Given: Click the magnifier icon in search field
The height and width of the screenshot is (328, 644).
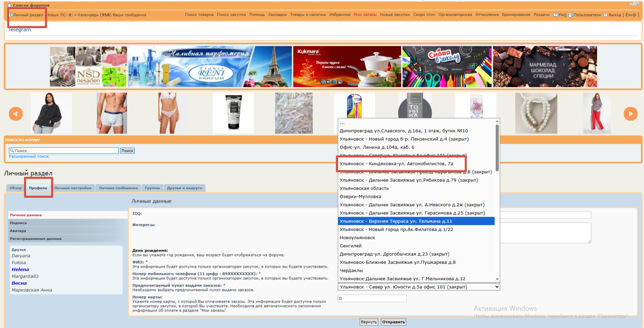Looking at the screenshot, I should pos(12,151).
